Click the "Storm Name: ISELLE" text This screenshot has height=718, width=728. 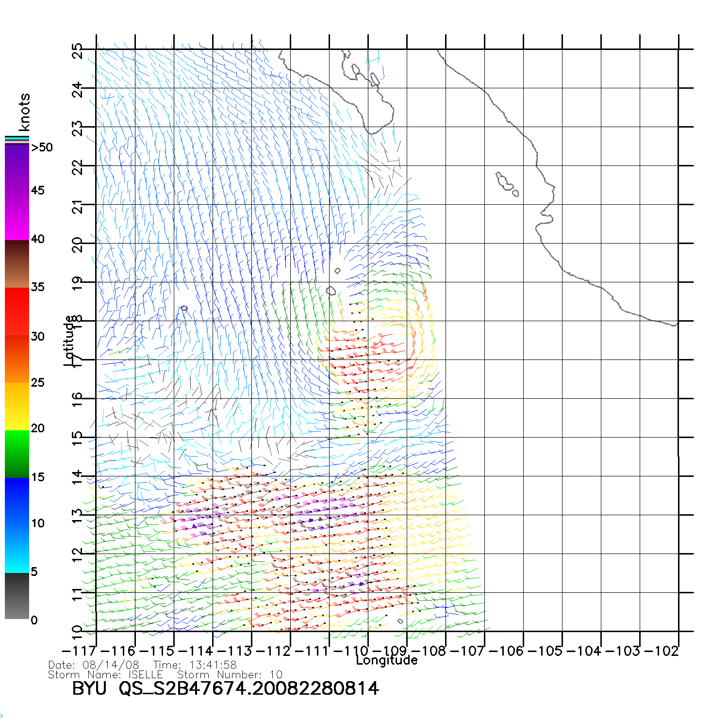[105, 675]
